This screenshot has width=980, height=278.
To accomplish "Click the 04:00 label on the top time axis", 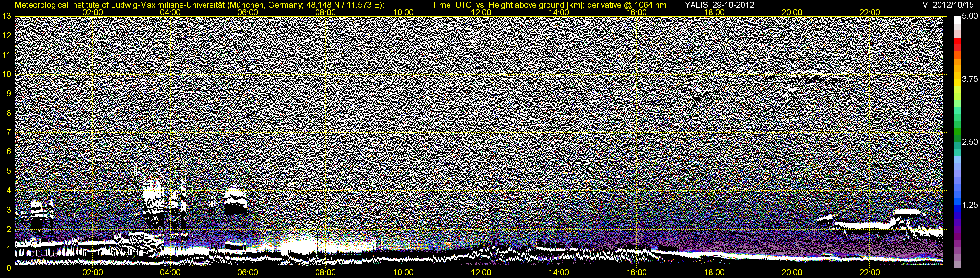I will click(x=170, y=12).
